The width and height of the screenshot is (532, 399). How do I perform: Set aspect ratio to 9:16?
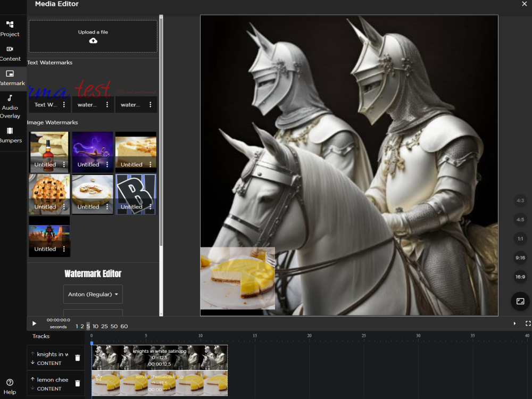pos(520,257)
